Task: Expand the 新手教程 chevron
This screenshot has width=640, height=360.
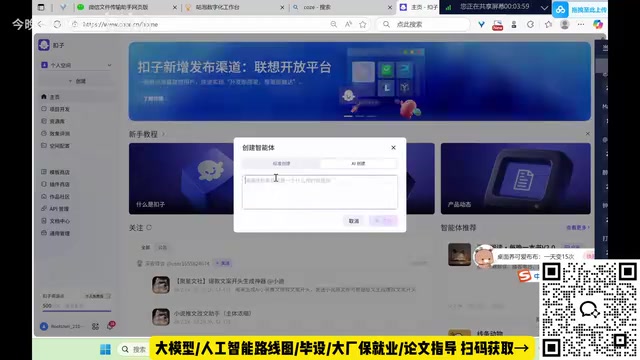Action: [163, 134]
